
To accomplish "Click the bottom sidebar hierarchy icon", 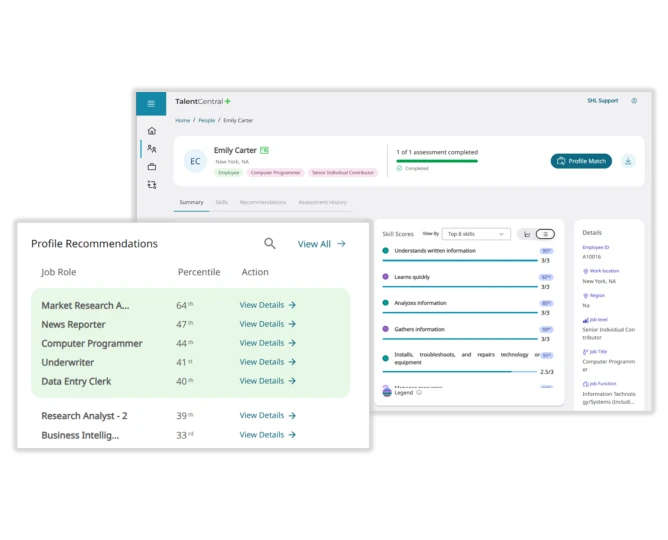I will coord(152,184).
